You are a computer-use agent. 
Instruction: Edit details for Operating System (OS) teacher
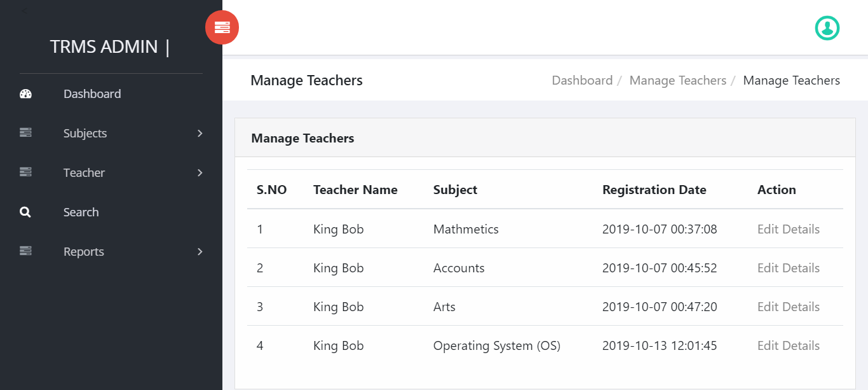(788, 345)
